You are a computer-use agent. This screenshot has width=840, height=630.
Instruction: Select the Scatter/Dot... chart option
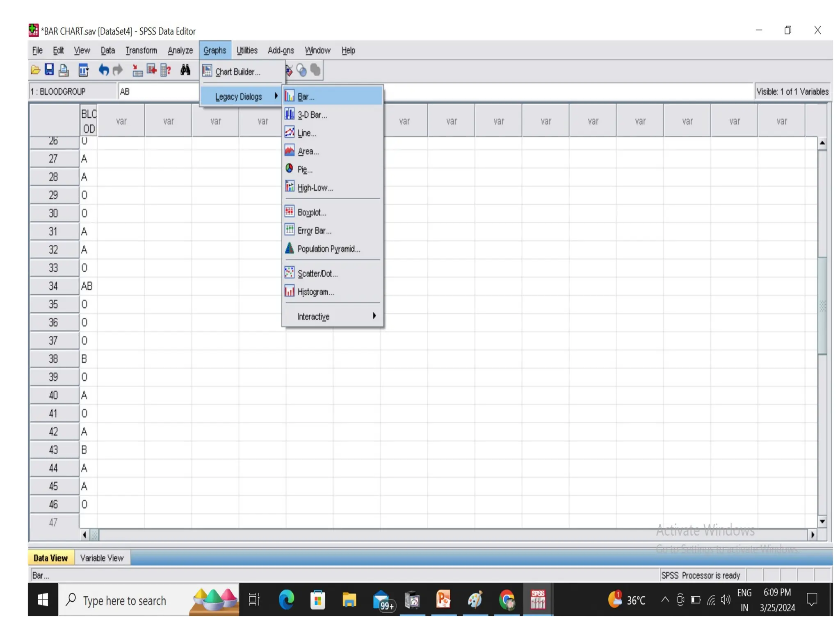[x=317, y=274]
